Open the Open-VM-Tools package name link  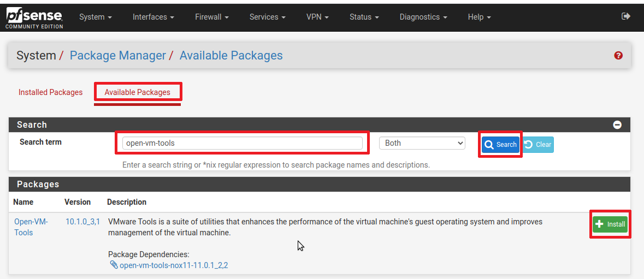[31, 227]
